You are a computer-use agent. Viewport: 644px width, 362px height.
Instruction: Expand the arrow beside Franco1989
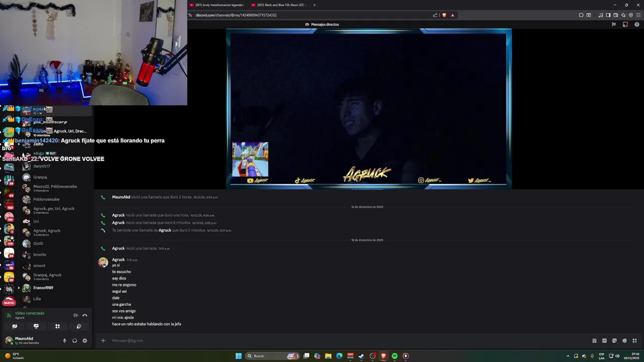pyautogui.click(x=19, y=288)
